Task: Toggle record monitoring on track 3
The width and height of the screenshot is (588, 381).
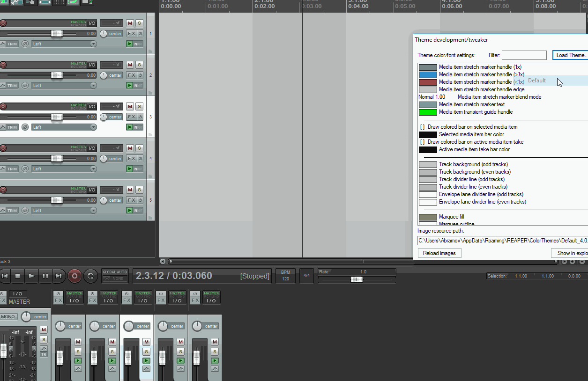Action: pyautogui.click(x=129, y=127)
